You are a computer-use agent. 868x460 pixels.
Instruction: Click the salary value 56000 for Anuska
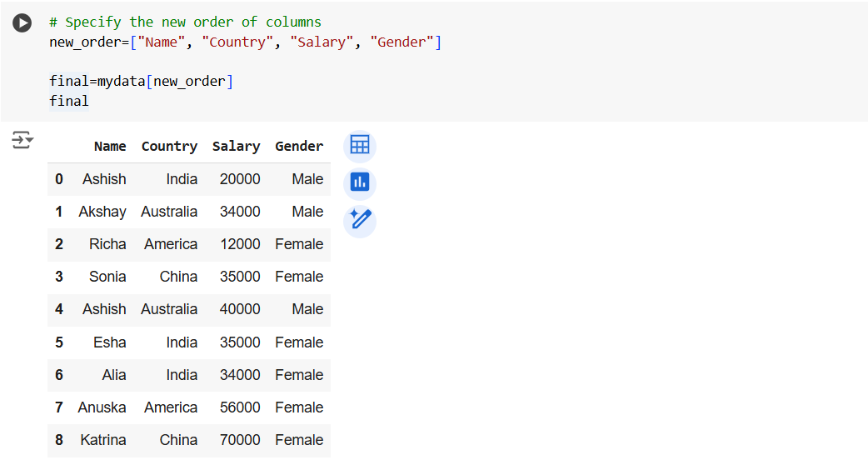click(240, 407)
